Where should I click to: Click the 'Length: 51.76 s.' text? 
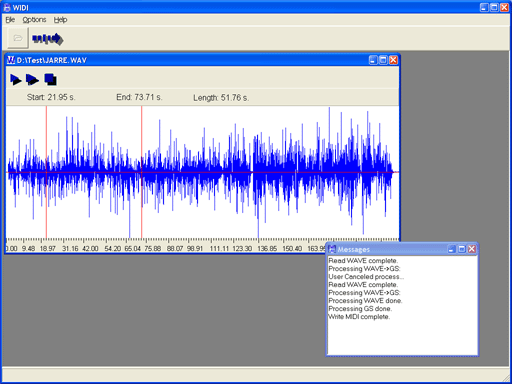click(x=221, y=98)
